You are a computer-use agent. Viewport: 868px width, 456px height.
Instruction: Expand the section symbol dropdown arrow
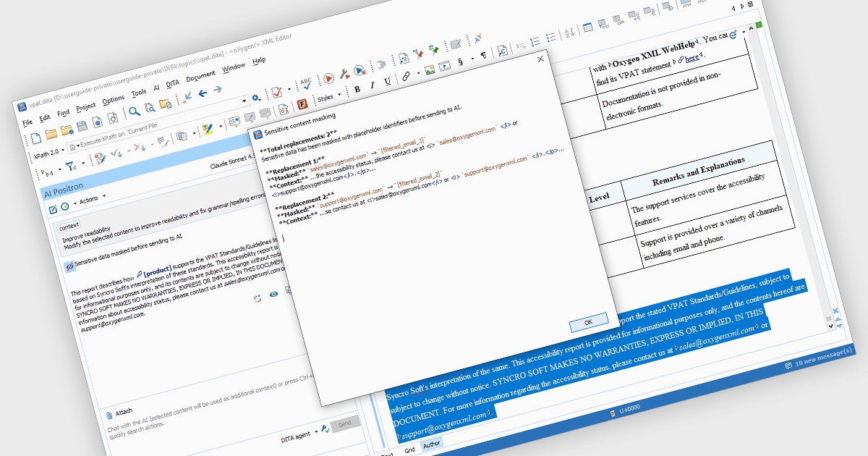tap(472, 58)
